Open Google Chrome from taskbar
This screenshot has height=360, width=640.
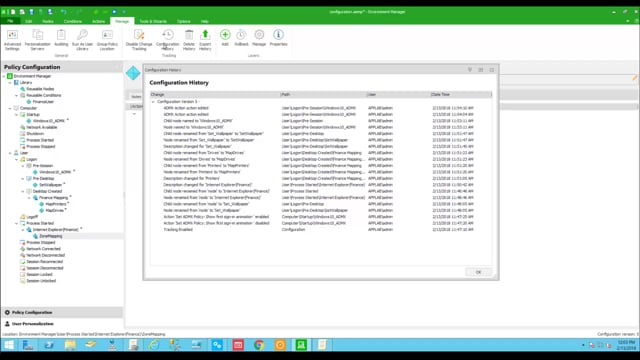pos(259,345)
